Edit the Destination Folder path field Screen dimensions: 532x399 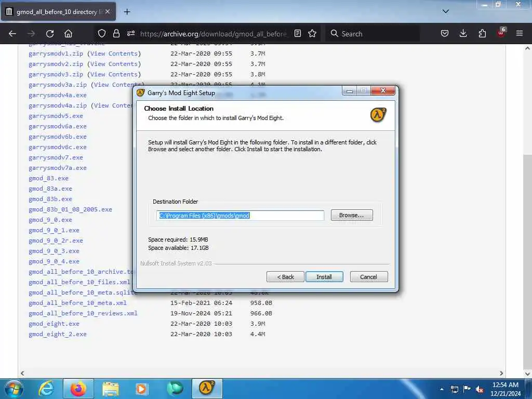coord(240,216)
